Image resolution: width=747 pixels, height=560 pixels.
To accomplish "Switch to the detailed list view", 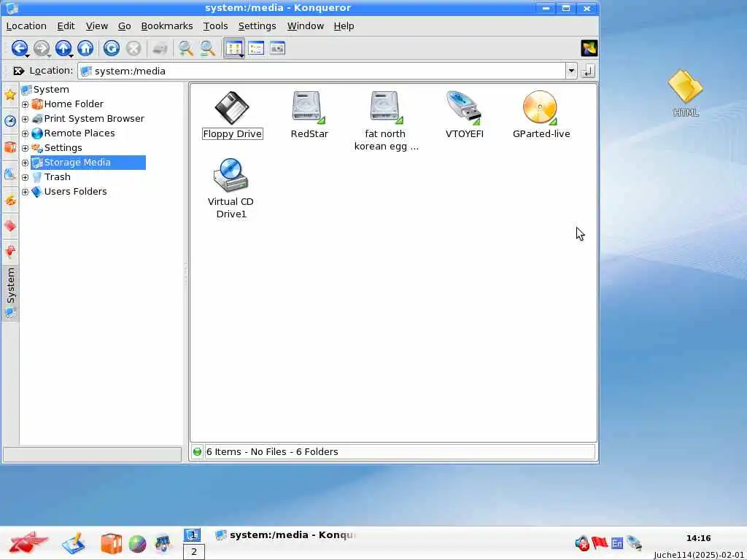I will coord(256,48).
